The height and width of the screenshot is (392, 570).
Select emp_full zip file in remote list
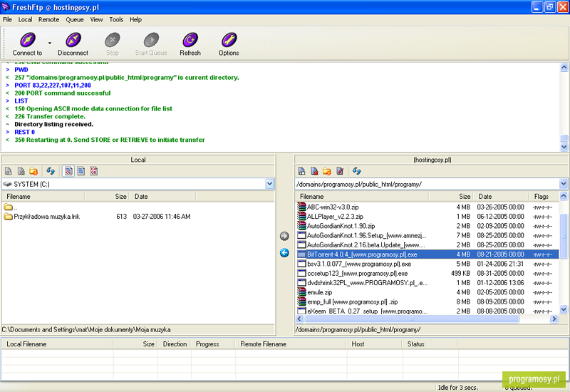click(x=427, y=301)
